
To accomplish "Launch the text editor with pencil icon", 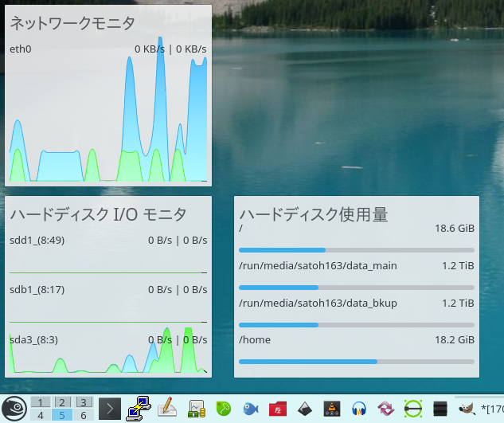I will click(x=167, y=409).
